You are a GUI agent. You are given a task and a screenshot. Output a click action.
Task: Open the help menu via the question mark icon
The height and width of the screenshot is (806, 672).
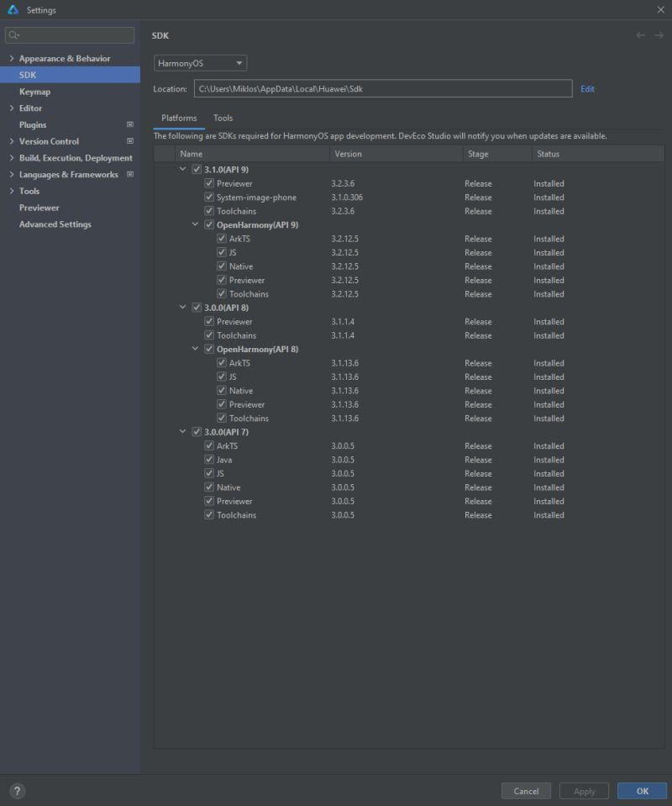16,790
